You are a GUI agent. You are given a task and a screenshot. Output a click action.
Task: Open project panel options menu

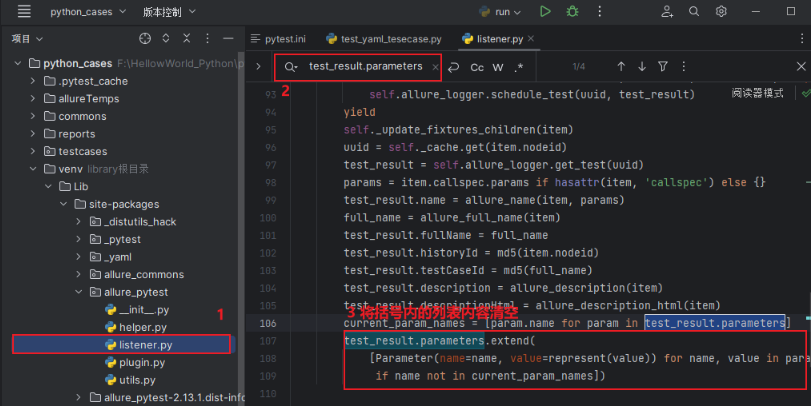(x=207, y=38)
